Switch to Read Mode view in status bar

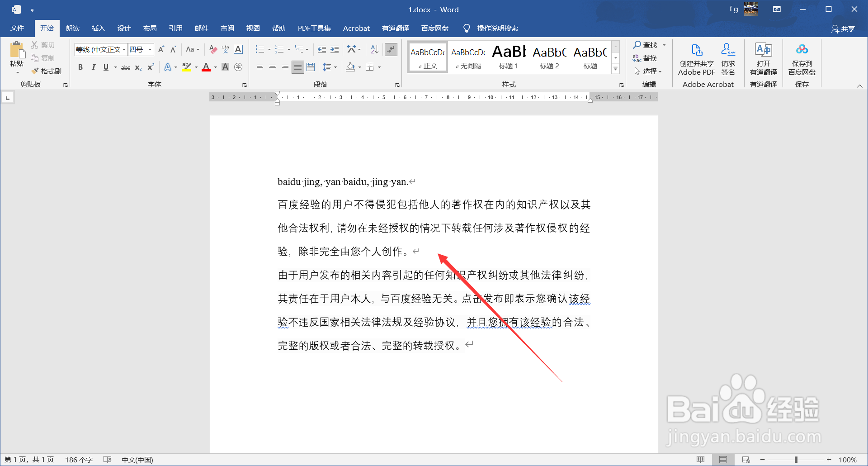tap(701, 460)
